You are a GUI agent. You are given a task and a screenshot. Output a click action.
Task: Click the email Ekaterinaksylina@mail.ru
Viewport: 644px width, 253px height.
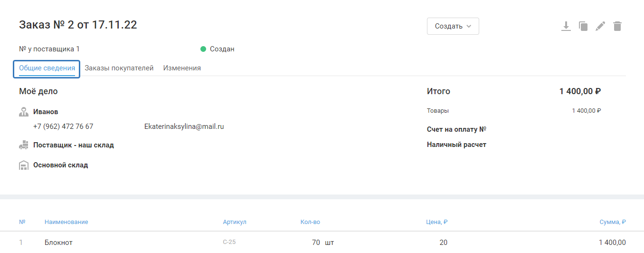coord(184,126)
